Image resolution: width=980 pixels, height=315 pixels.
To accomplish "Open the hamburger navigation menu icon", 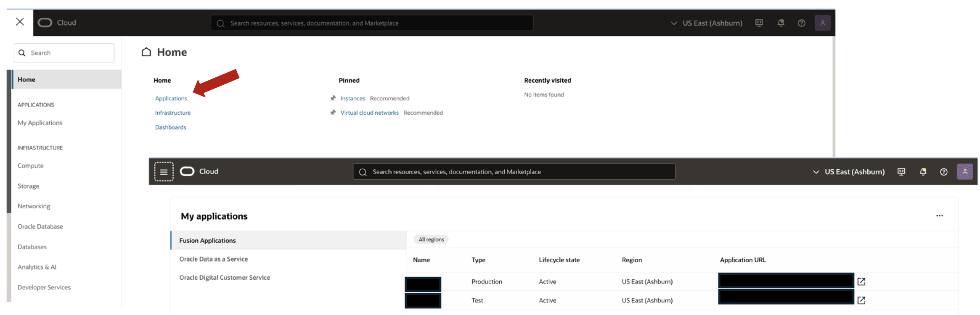I will (164, 172).
